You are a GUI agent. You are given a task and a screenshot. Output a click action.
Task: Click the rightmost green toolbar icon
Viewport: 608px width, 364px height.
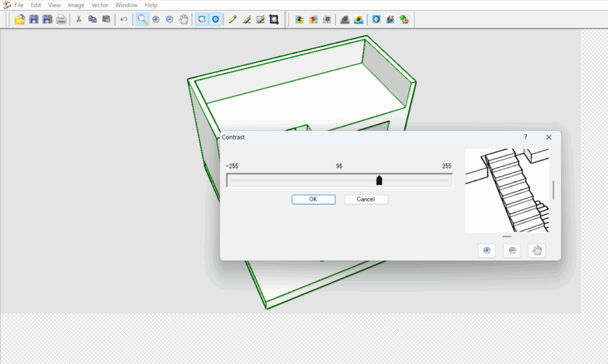pyautogui.click(x=404, y=20)
